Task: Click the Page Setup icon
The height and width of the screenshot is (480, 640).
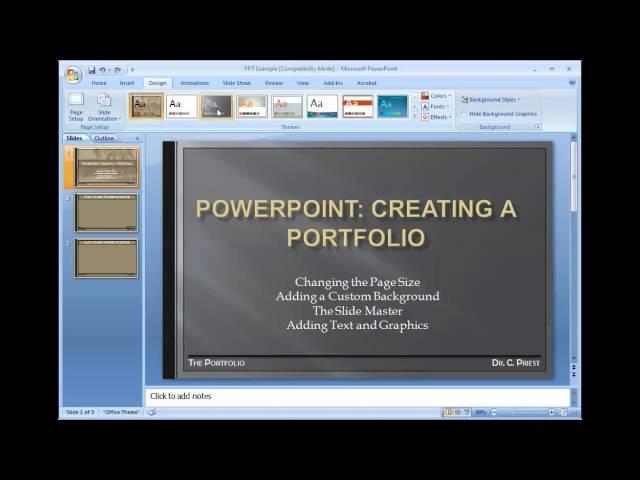Action: (x=76, y=107)
